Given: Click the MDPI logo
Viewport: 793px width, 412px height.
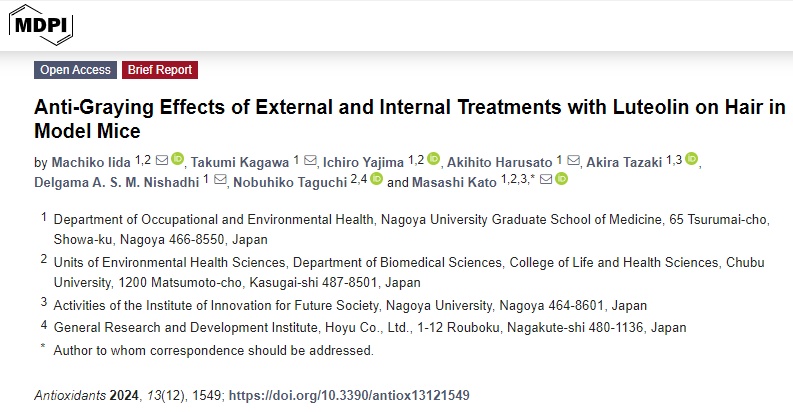Looking at the screenshot, I should click(x=41, y=25).
